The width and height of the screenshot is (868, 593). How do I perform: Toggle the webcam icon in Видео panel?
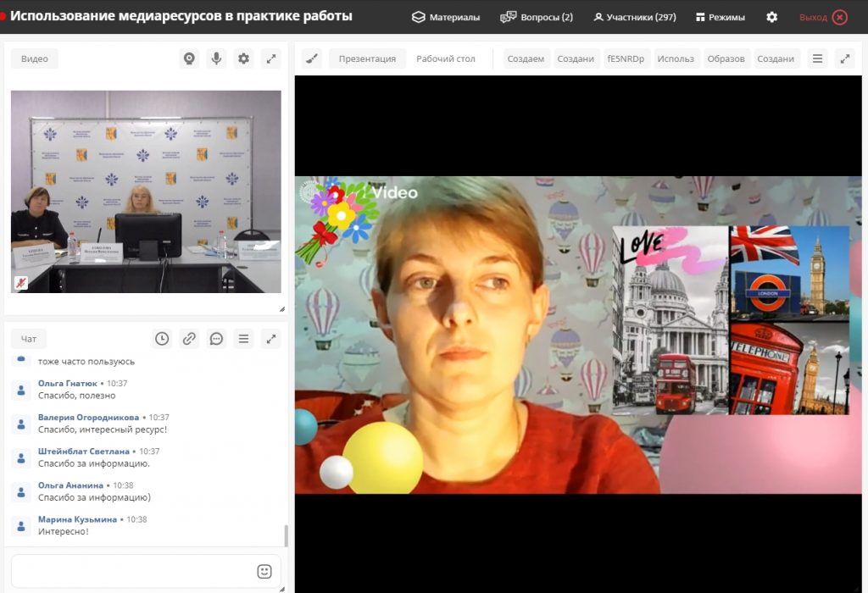[x=189, y=58]
